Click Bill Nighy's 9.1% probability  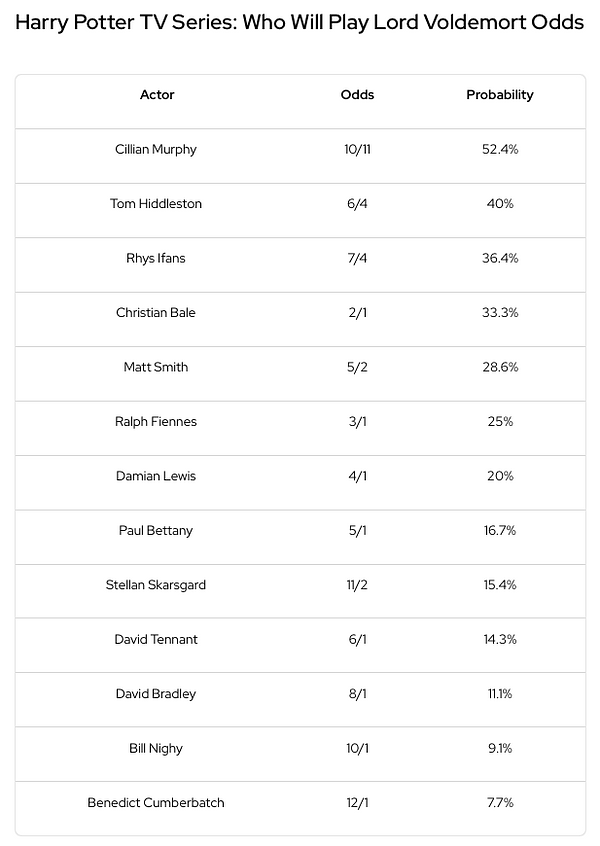tap(500, 748)
